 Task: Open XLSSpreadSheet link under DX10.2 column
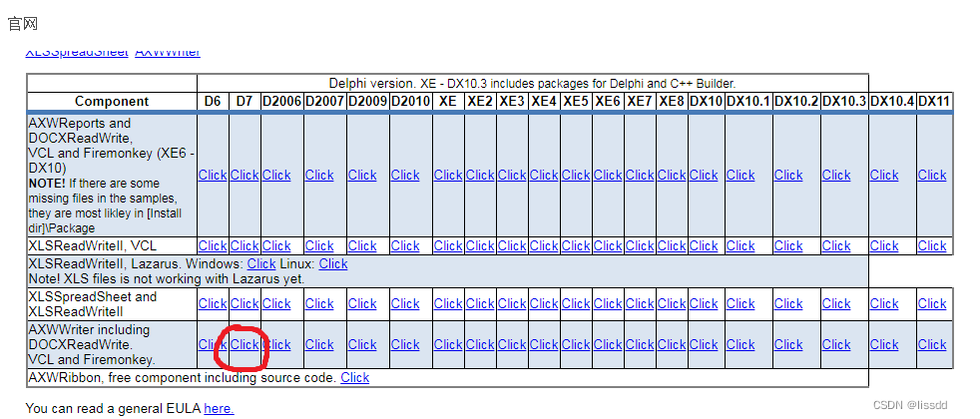click(788, 303)
